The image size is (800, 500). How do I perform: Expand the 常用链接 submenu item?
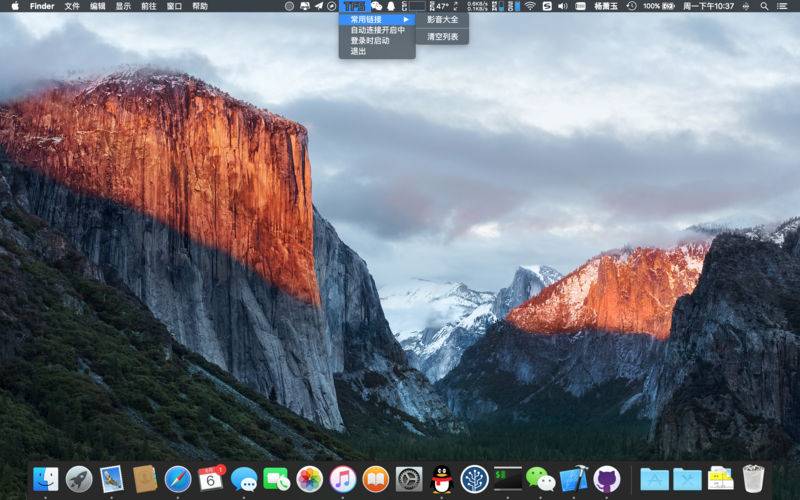377,19
